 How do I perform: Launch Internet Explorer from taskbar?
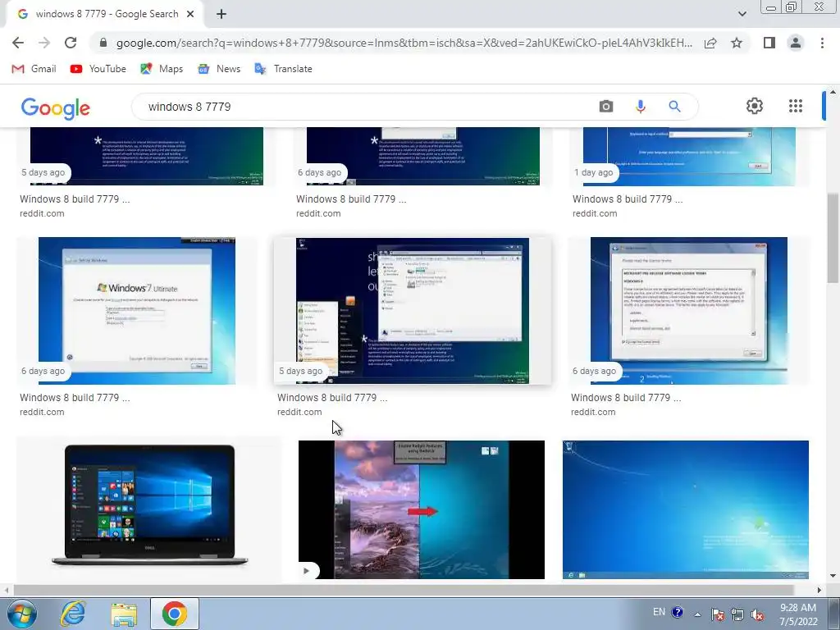coord(73,614)
